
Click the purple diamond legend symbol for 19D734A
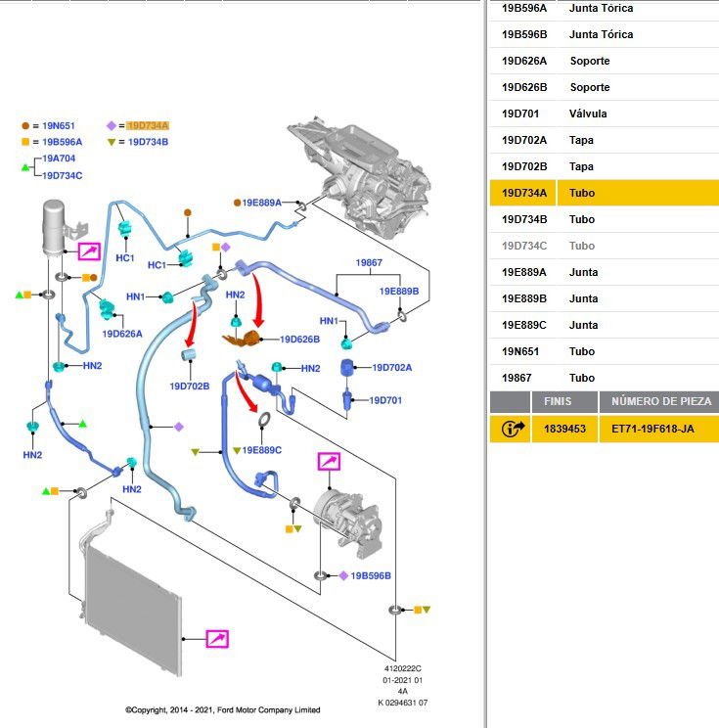coord(111,126)
